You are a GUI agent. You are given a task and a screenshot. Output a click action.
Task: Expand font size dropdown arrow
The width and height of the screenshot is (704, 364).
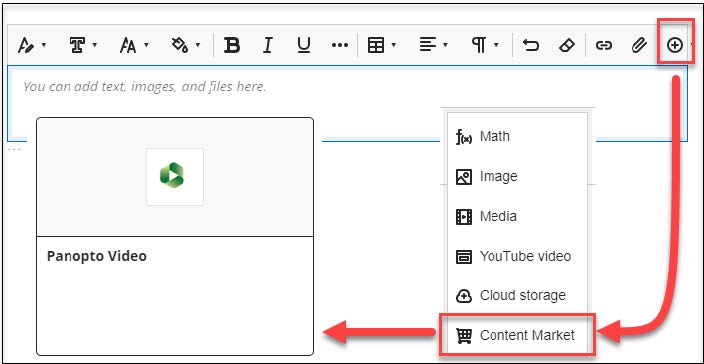[x=146, y=45]
